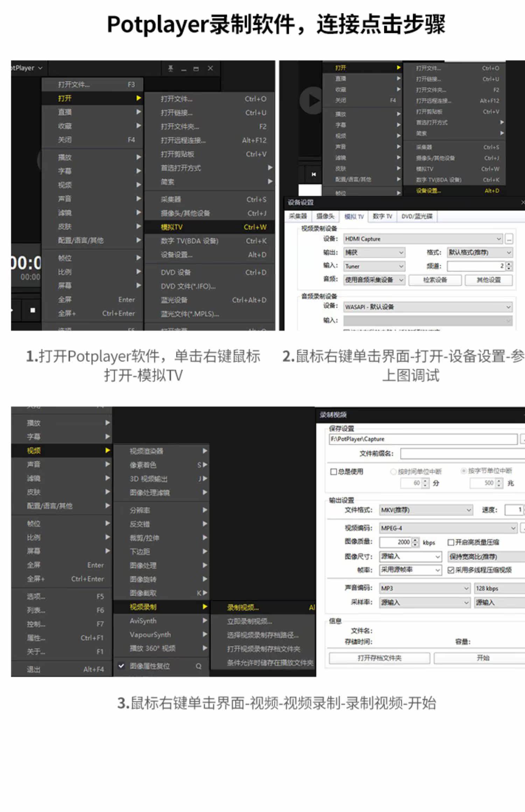
Task: Click the 打开存档文件夹 button
Action: pyautogui.click(x=379, y=658)
